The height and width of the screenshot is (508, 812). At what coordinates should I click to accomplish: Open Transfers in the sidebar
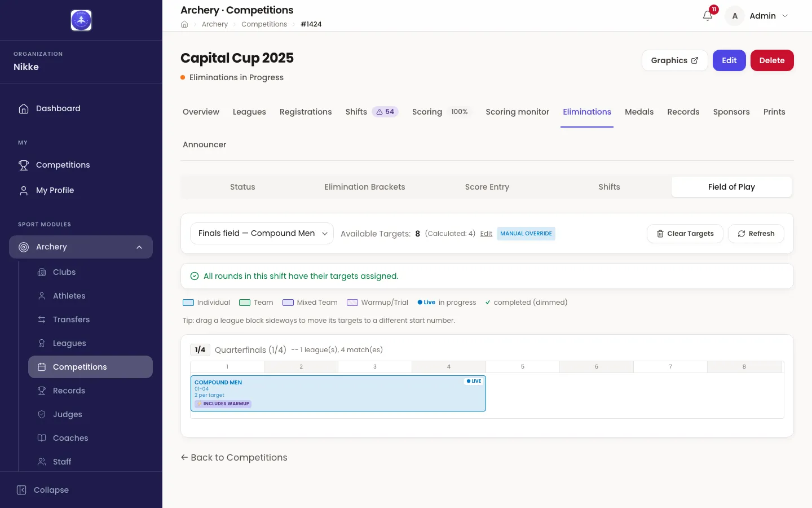(x=90, y=319)
